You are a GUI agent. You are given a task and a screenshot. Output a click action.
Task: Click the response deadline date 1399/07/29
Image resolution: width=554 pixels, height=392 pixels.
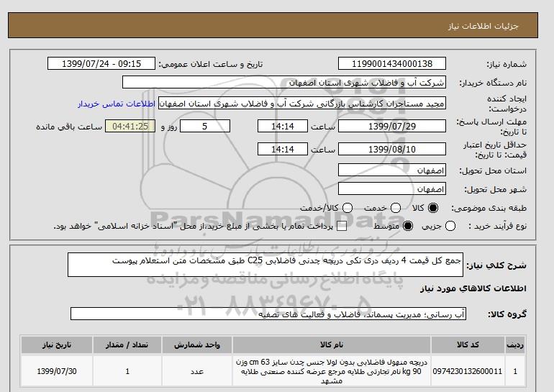[392, 126]
